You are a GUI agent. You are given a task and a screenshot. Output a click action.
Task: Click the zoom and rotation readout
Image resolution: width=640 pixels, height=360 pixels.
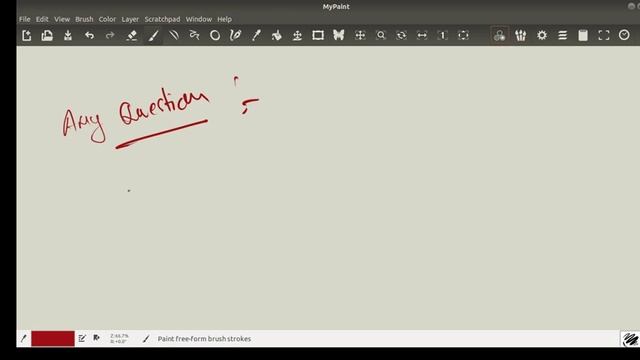(x=119, y=338)
